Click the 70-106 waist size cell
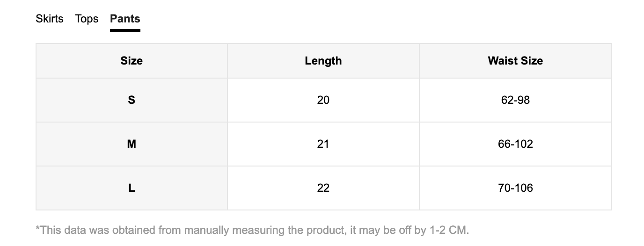Viewport: 644px width, 246px height. pos(515,188)
